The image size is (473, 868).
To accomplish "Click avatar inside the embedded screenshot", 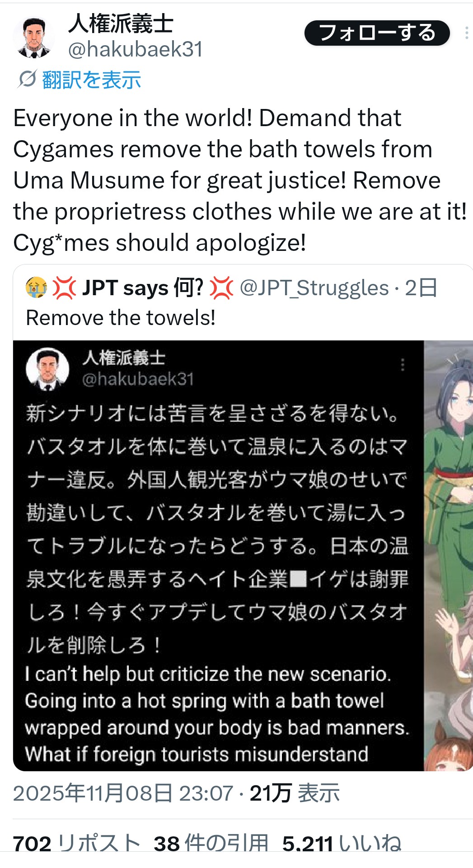I will (47, 368).
